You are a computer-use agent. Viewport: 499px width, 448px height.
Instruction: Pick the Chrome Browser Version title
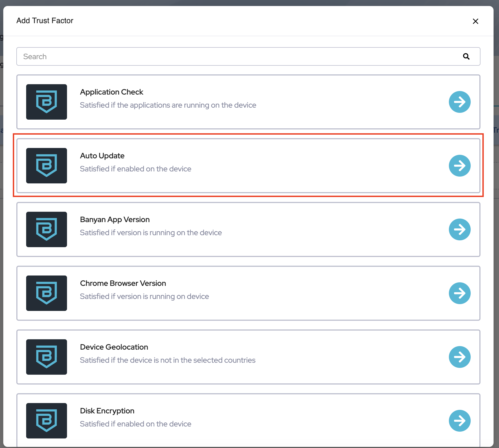[x=123, y=283]
